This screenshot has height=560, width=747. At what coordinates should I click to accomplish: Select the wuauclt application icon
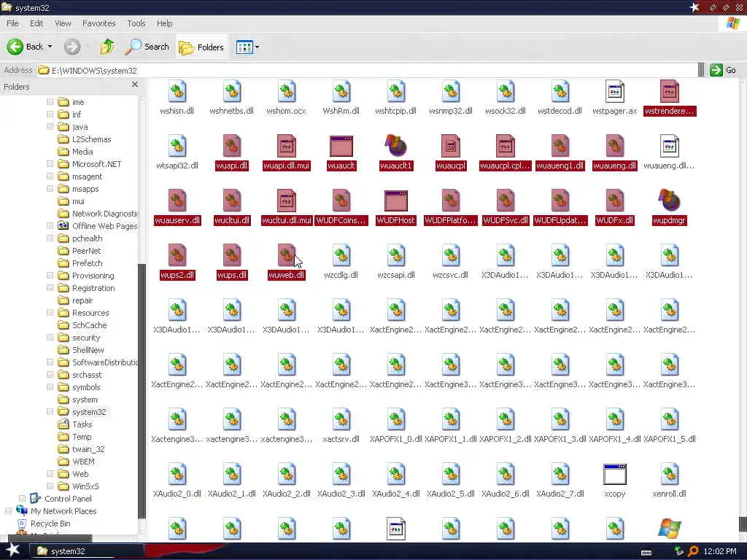(341, 146)
